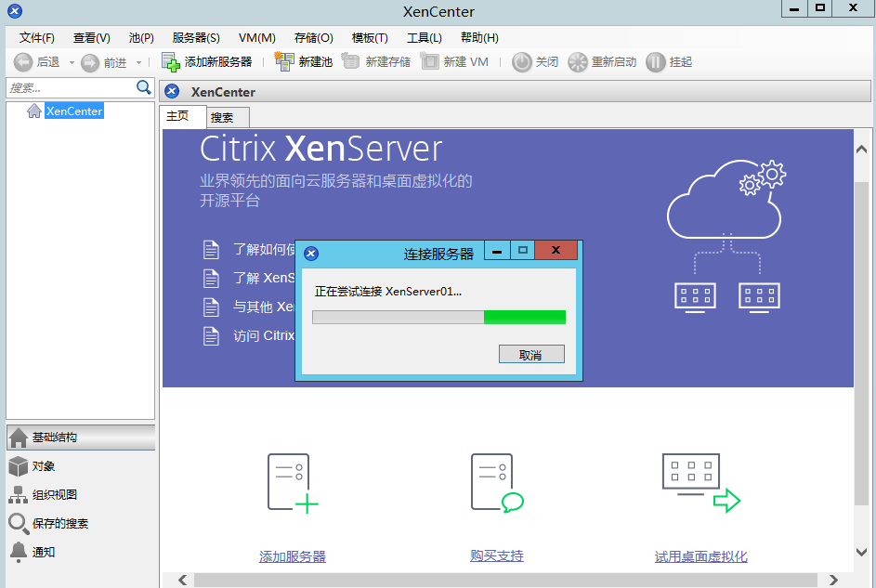Image resolution: width=876 pixels, height=588 pixels.
Task: Click the home icon beside XenCenter tree node
Action: (34, 111)
